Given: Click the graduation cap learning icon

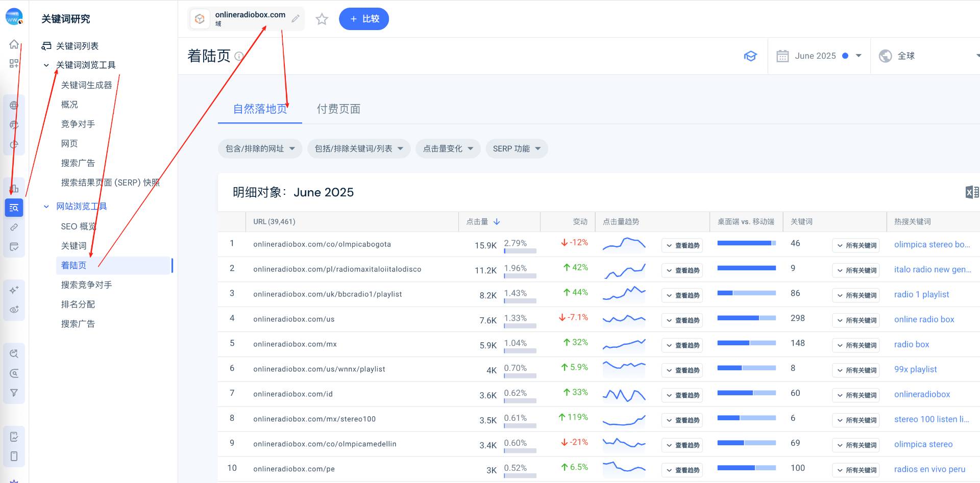Looking at the screenshot, I should click(x=750, y=56).
